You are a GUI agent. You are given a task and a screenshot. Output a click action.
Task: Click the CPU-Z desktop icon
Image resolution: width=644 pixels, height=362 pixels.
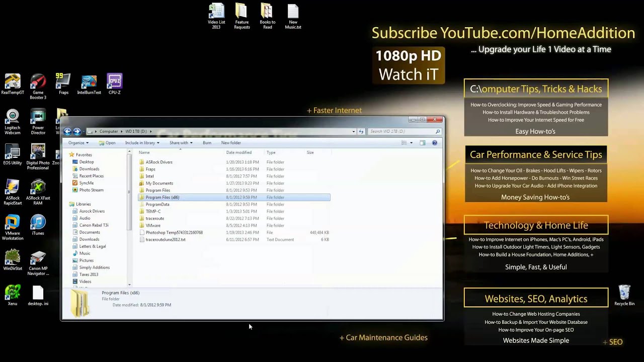[114, 84]
